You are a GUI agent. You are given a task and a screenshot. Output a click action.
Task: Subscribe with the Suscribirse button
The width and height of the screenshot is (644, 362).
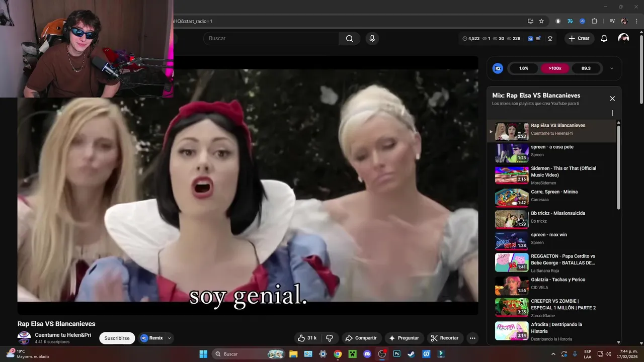pos(117,338)
